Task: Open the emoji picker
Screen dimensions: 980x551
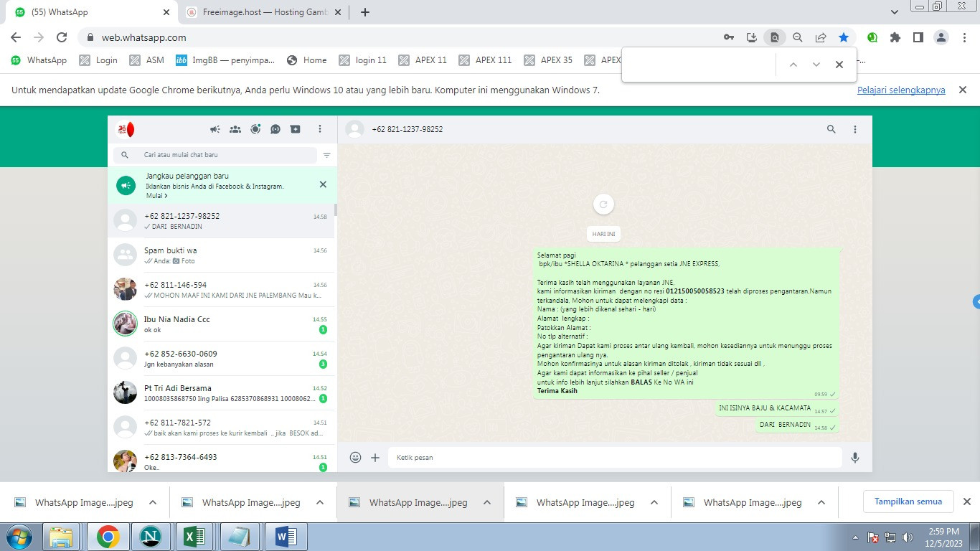Action: pos(355,458)
